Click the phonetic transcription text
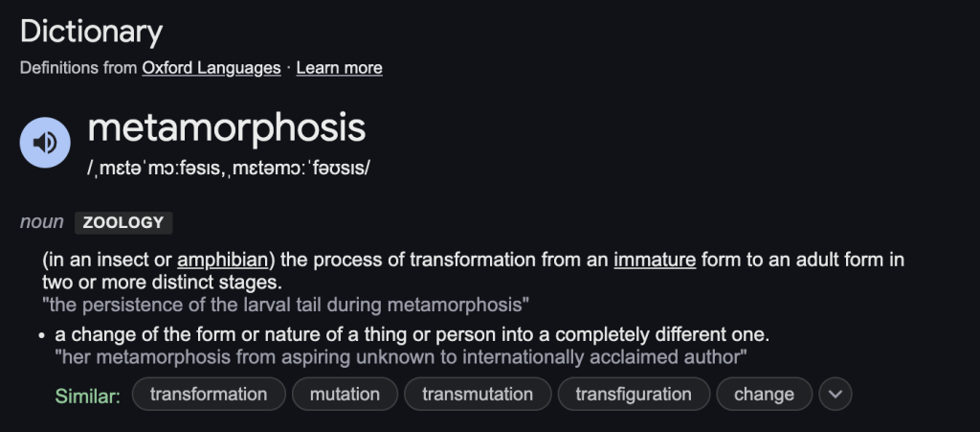This screenshot has width=980, height=432. pyautogui.click(x=228, y=168)
